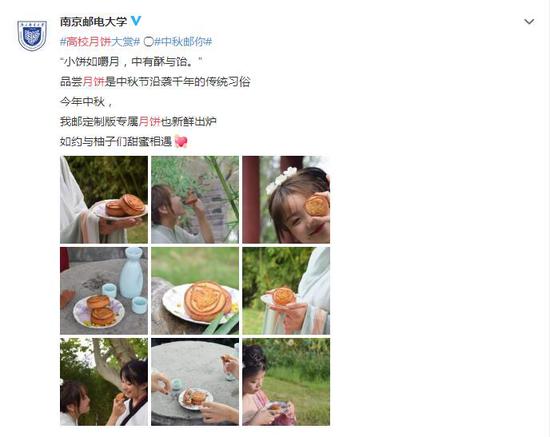Open the red 月饼 keyword in 我邮定制版 line
Viewport: 550px width, 437px height.
(x=150, y=122)
